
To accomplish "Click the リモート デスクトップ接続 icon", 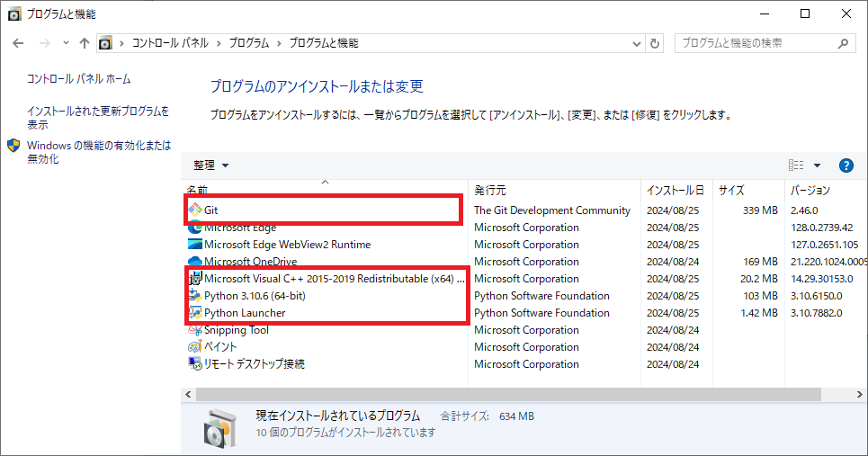I will [x=195, y=364].
